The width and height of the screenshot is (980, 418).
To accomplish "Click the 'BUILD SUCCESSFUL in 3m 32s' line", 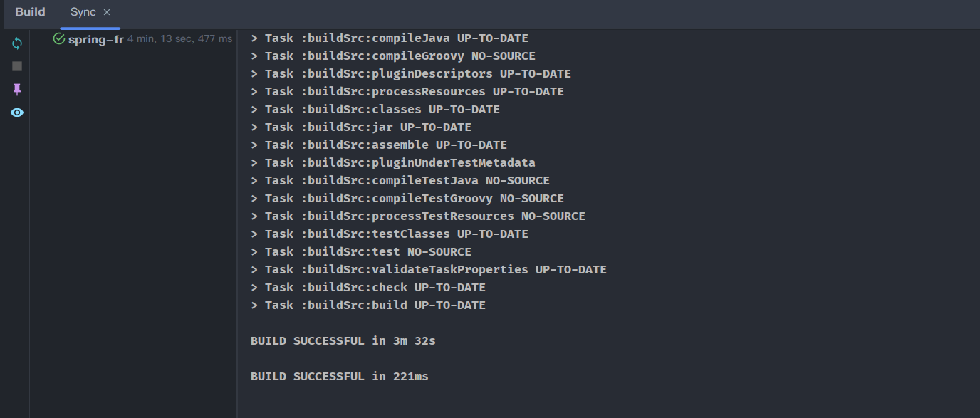I will click(343, 341).
